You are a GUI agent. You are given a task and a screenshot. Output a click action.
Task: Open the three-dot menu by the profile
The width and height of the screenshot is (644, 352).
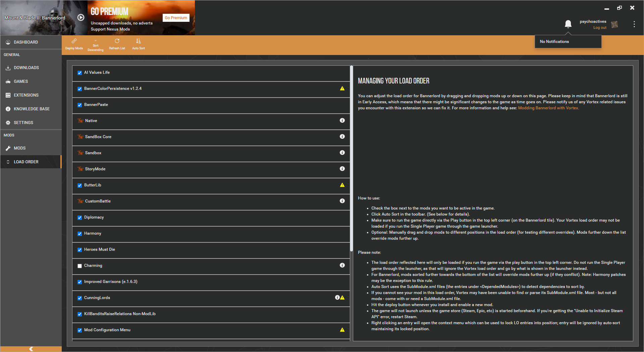[x=634, y=24]
